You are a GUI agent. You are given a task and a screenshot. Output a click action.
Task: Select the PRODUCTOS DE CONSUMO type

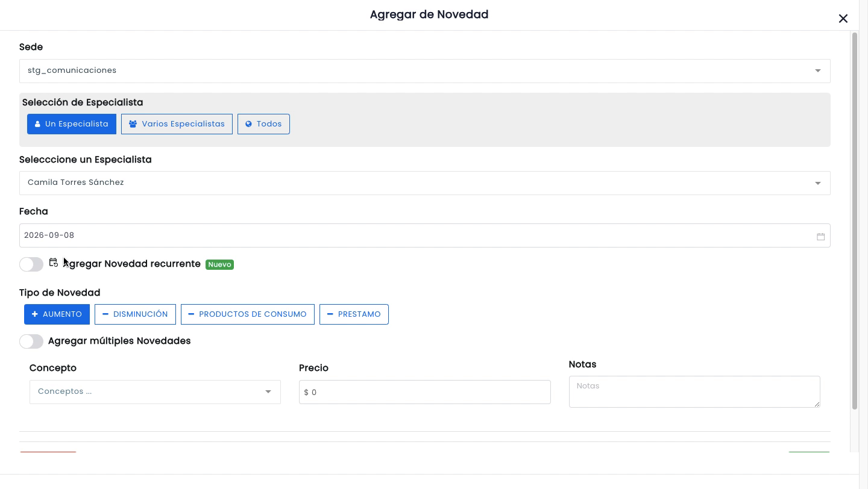click(x=248, y=314)
